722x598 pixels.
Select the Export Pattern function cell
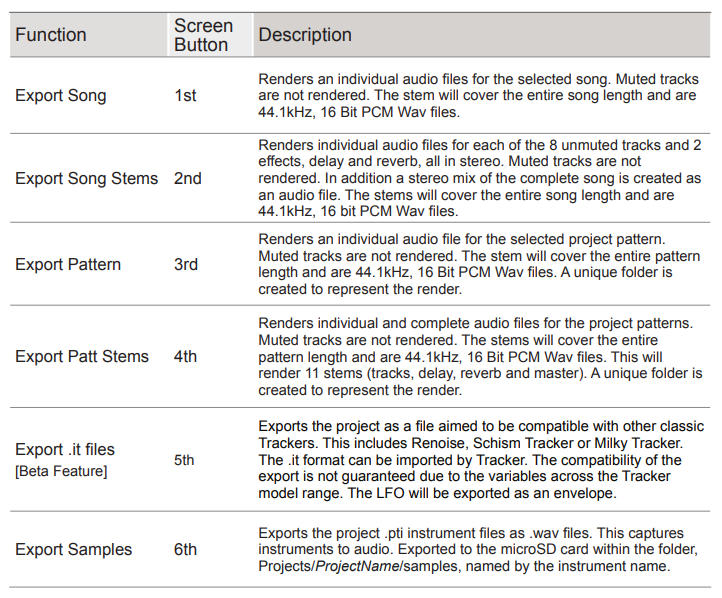(x=68, y=264)
